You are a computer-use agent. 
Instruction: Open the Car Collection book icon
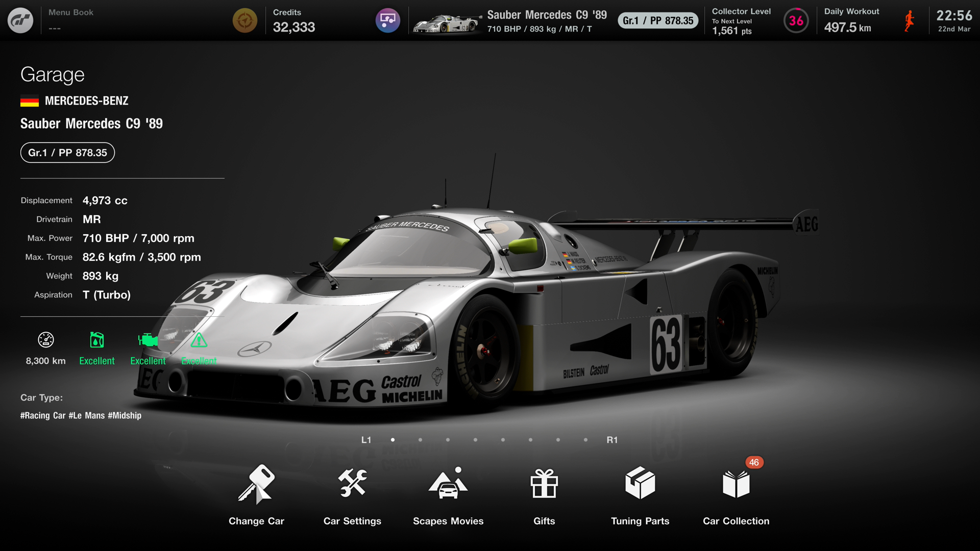click(736, 484)
